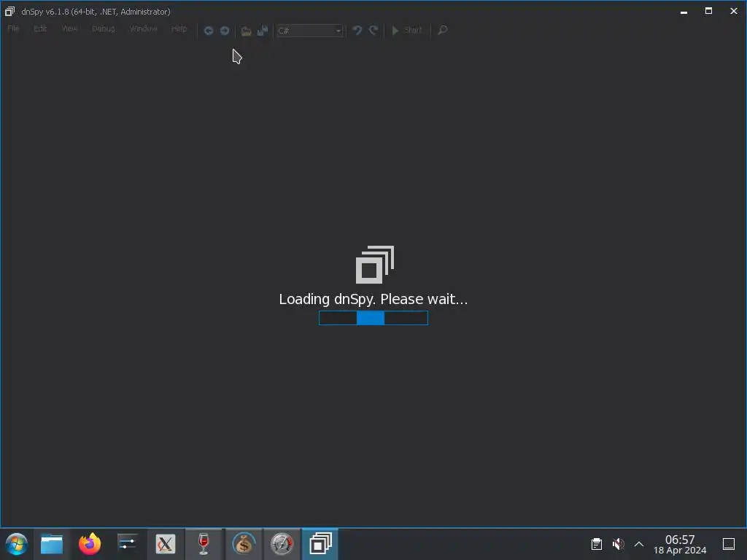This screenshot has width=747, height=560.
Task: Click the Wine glass taskbar icon
Action: click(x=204, y=544)
